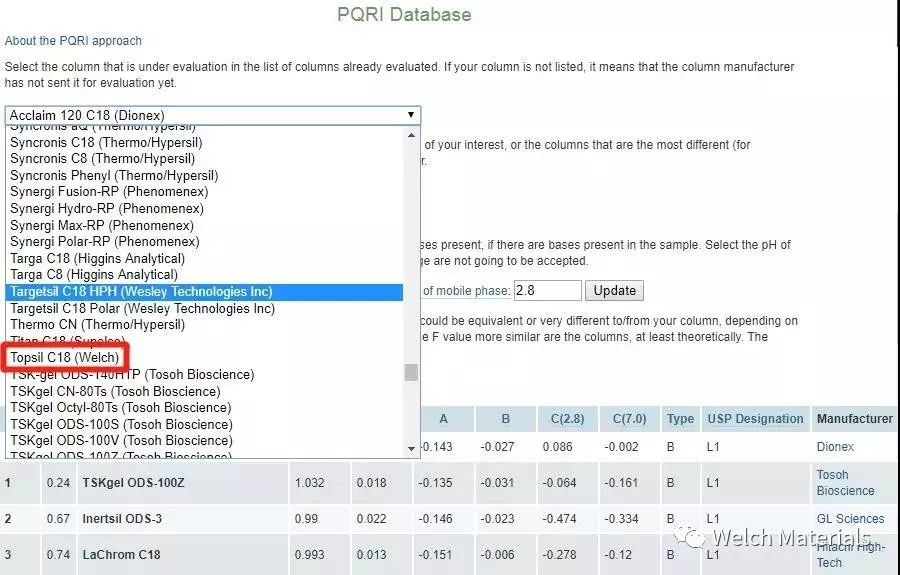Open GL Sciences manufacturer link
The height and width of the screenshot is (575, 900).
click(850, 519)
